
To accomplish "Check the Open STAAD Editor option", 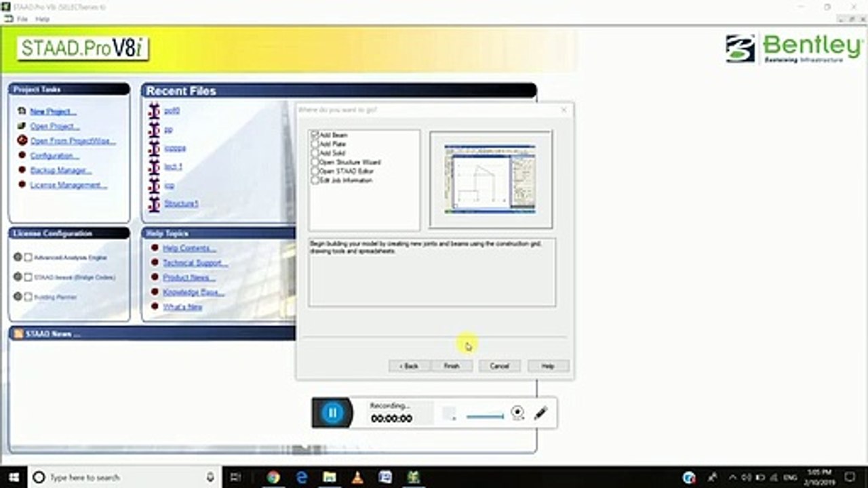I will coord(314,171).
